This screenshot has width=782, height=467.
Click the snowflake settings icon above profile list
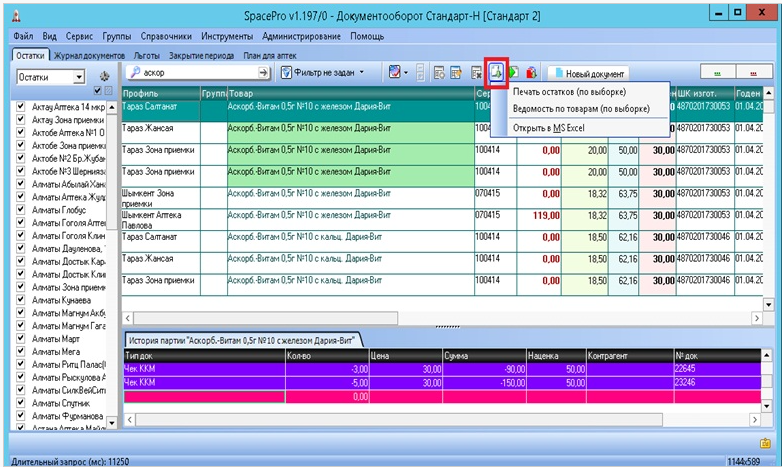point(104,77)
